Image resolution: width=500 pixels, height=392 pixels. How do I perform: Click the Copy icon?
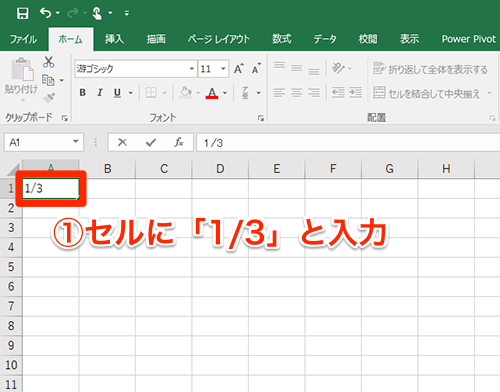[x=48, y=80]
